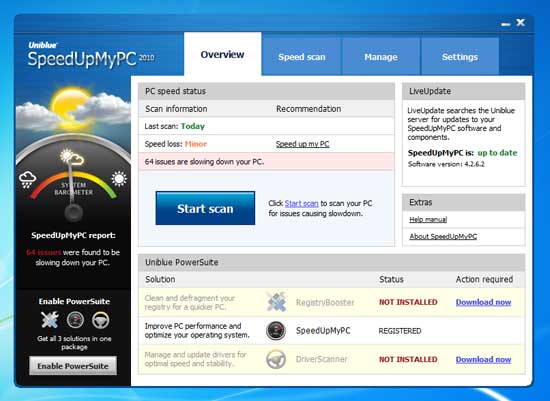
Task: Open the Help manual link
Action: pyautogui.click(x=428, y=220)
